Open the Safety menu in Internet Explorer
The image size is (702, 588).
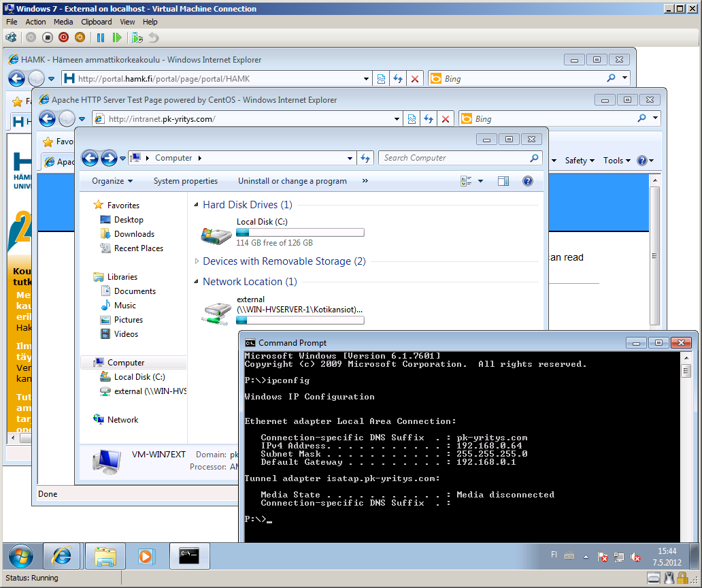click(x=580, y=161)
